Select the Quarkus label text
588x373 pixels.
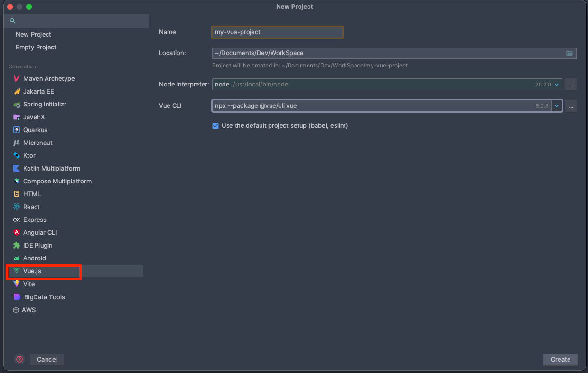point(35,130)
